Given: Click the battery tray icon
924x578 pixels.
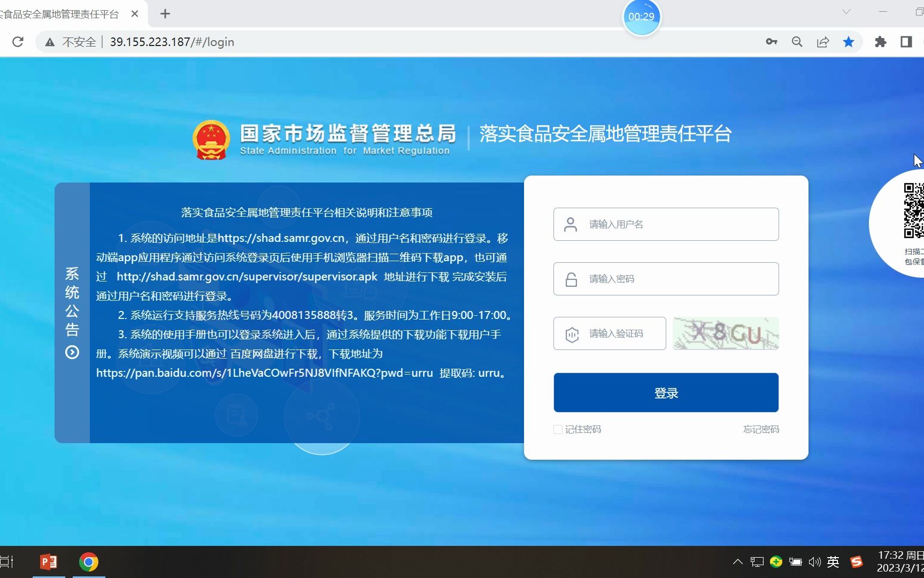Looking at the screenshot, I should pos(796,562).
